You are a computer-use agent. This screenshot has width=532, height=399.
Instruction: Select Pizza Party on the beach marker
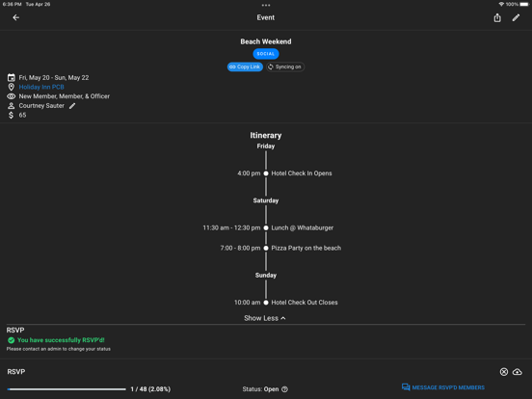point(266,249)
